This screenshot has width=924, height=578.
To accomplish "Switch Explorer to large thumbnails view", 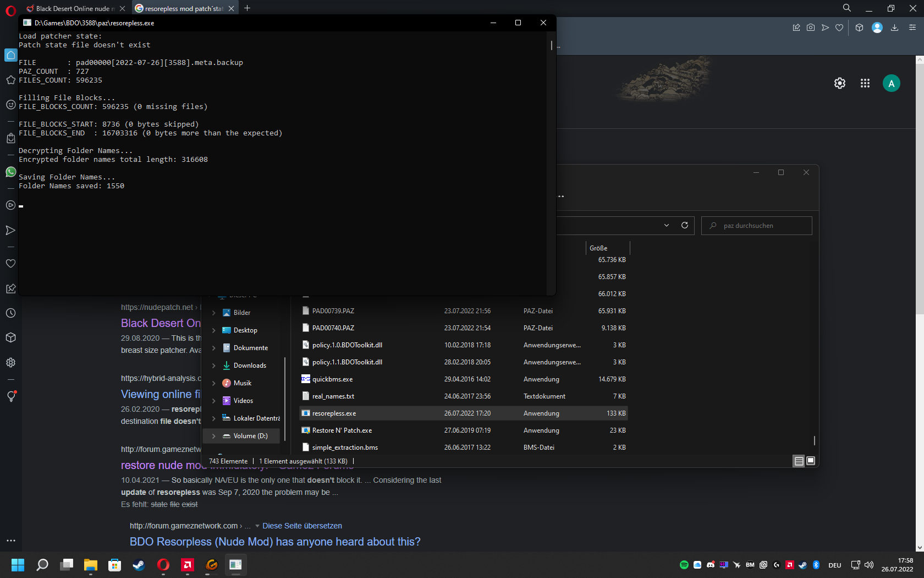I will (811, 461).
